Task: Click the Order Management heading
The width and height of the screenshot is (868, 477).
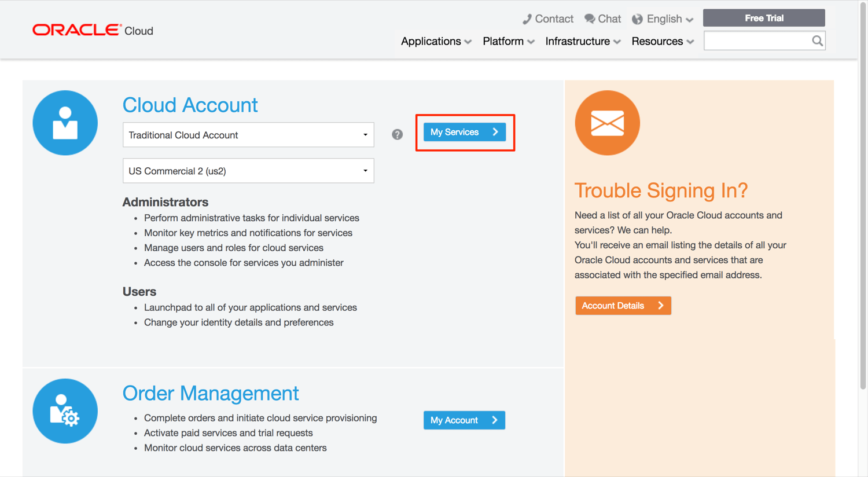Action: 211,393
